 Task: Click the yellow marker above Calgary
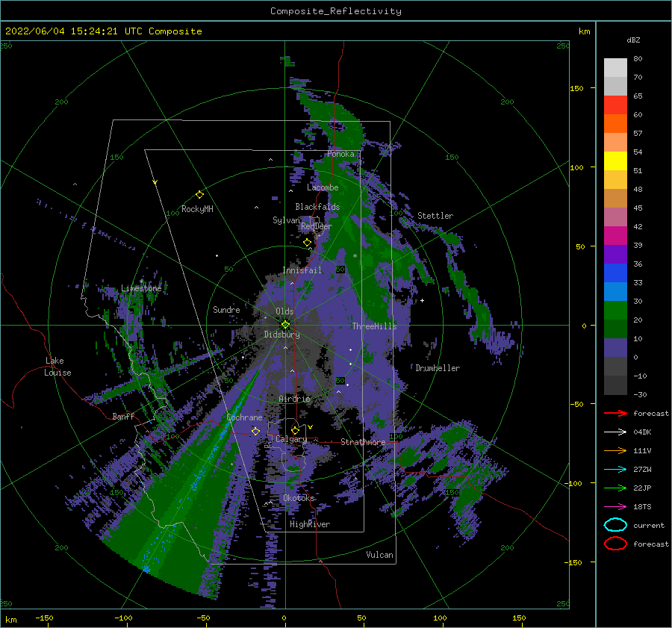tap(295, 430)
